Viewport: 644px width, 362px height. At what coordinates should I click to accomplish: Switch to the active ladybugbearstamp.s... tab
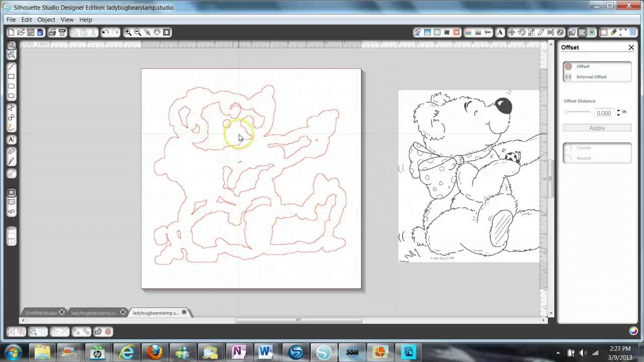[155, 313]
